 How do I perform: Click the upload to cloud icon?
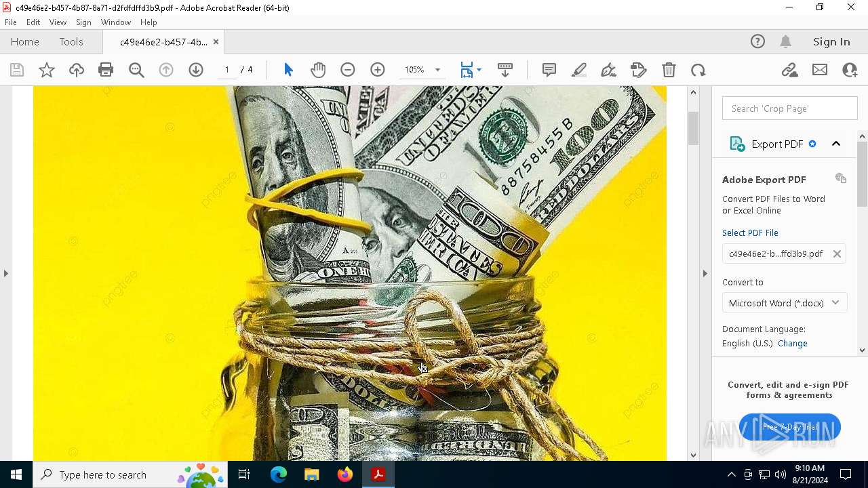click(x=76, y=70)
